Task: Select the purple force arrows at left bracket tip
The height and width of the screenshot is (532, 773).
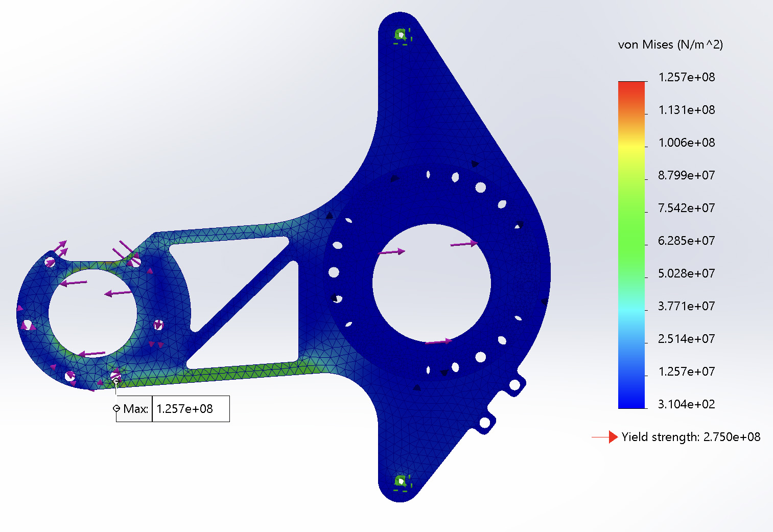Action: pos(59,249)
